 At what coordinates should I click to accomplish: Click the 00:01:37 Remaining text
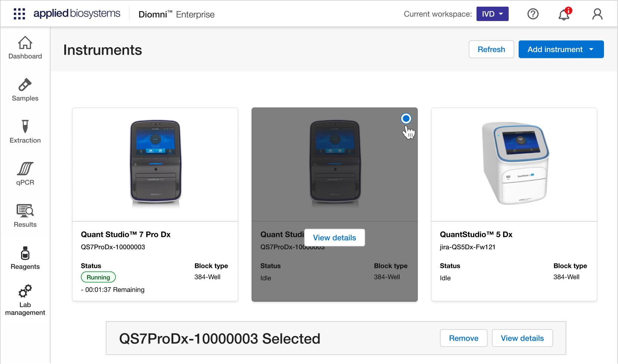[x=113, y=290]
